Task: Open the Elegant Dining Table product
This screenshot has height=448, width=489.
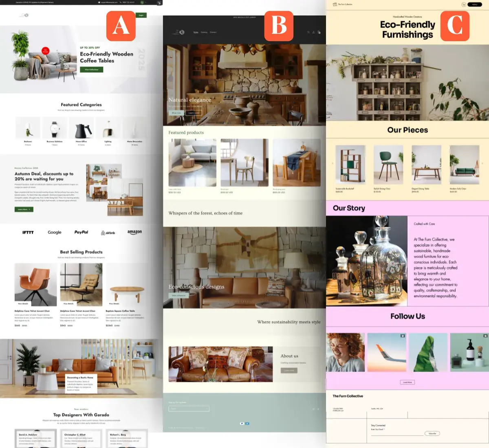Action: point(426,165)
